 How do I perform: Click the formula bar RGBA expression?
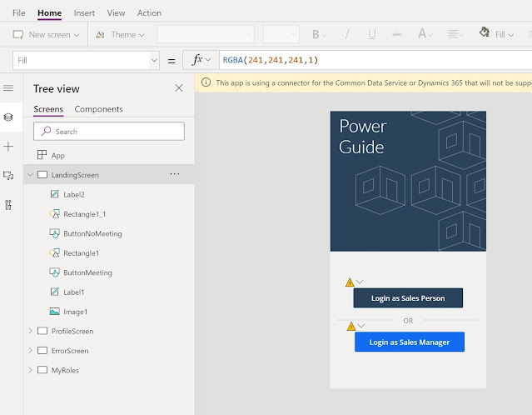tap(270, 60)
